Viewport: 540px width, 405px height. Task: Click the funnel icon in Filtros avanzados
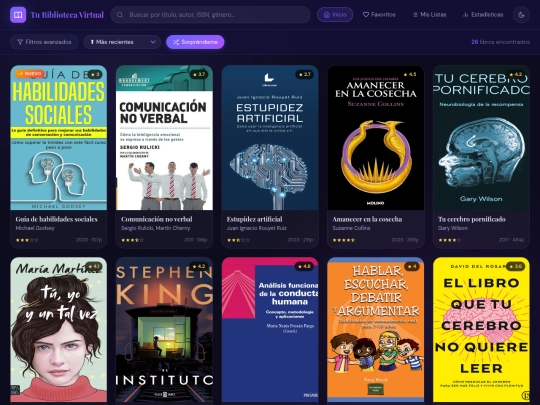[x=20, y=42]
